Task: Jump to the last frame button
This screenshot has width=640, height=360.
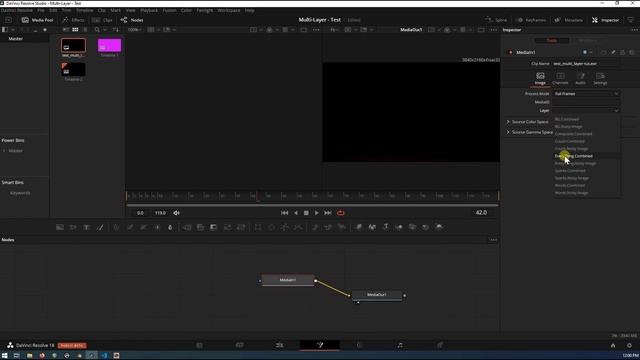Action: [x=328, y=213]
